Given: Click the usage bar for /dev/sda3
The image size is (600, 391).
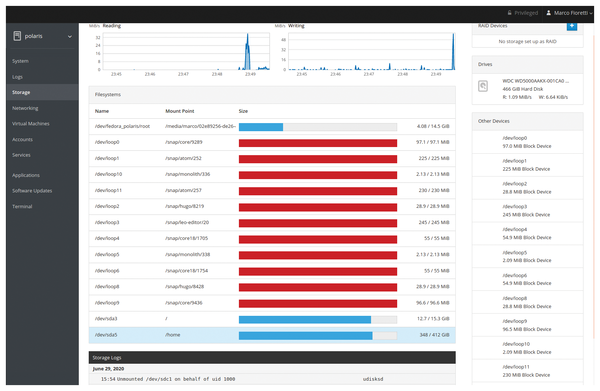Looking at the screenshot, I should tap(318, 319).
